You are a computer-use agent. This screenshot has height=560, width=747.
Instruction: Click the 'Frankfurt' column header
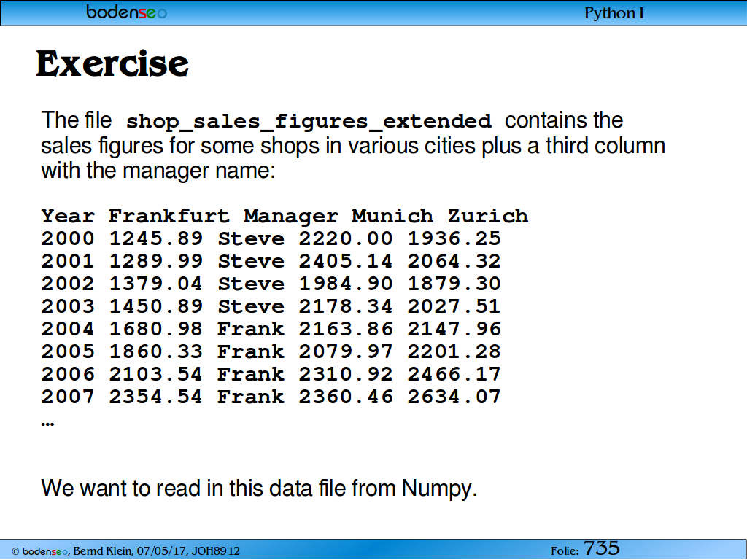coord(169,216)
